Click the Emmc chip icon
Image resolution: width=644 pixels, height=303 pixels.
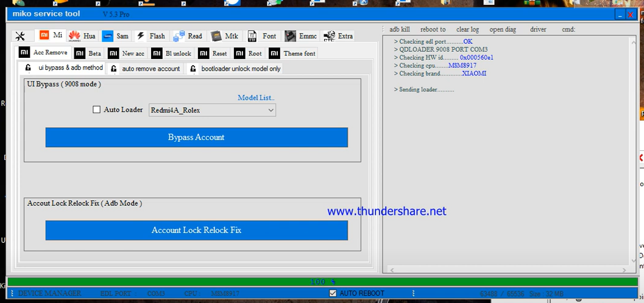pos(291,36)
